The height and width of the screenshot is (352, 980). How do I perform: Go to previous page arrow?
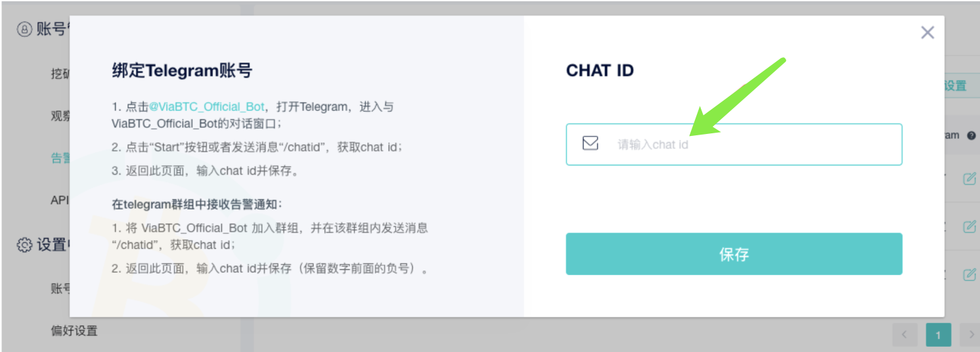pyautogui.click(x=904, y=335)
